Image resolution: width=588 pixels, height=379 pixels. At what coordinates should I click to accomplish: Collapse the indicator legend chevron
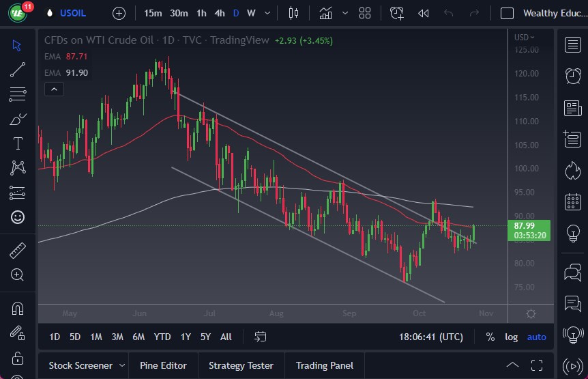click(x=53, y=89)
